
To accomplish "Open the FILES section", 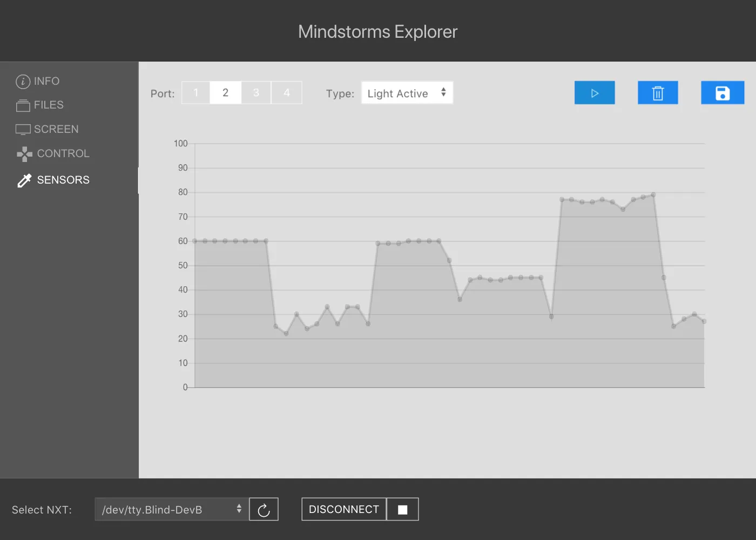I will tap(40, 105).
